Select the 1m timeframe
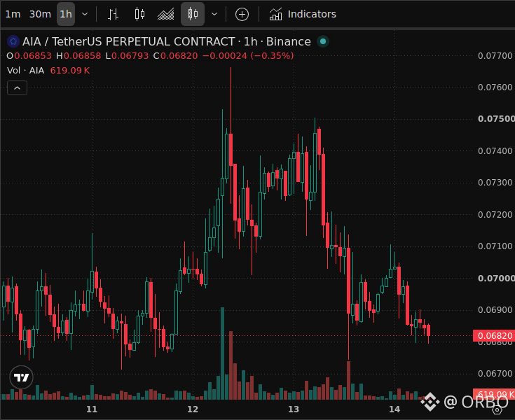Viewport: 515px width, 420px height. pyautogui.click(x=13, y=14)
